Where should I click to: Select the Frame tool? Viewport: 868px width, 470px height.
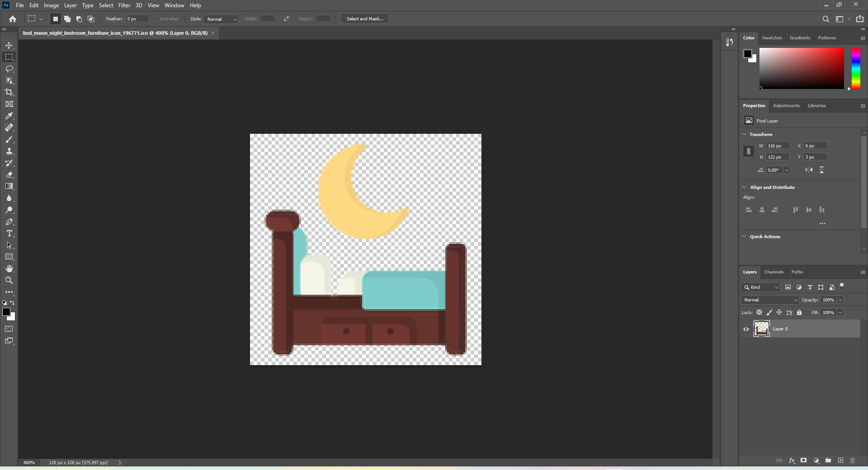pyautogui.click(x=9, y=104)
